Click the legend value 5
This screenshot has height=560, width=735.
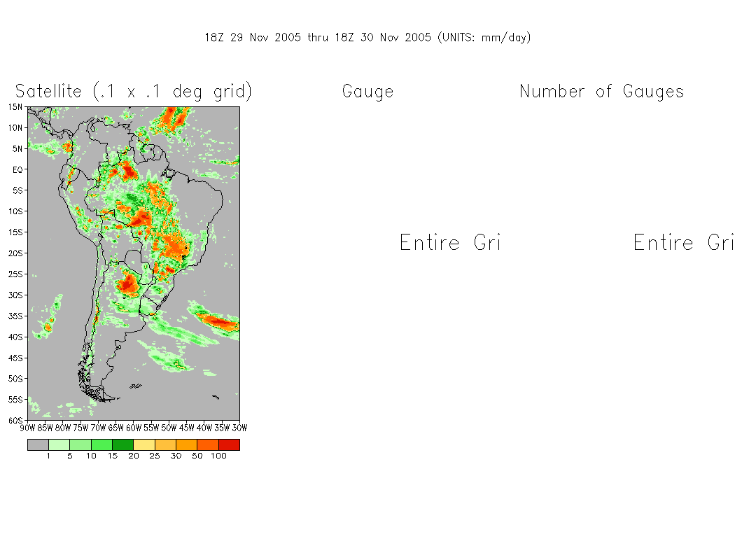tap(70, 456)
